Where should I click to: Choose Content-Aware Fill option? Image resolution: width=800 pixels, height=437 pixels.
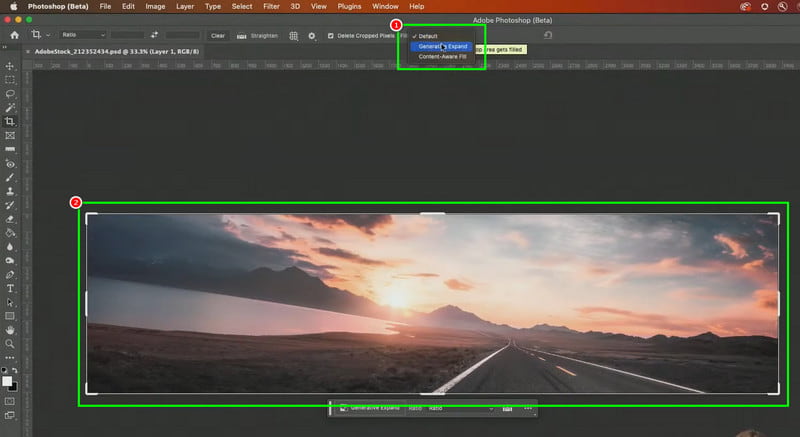point(442,57)
